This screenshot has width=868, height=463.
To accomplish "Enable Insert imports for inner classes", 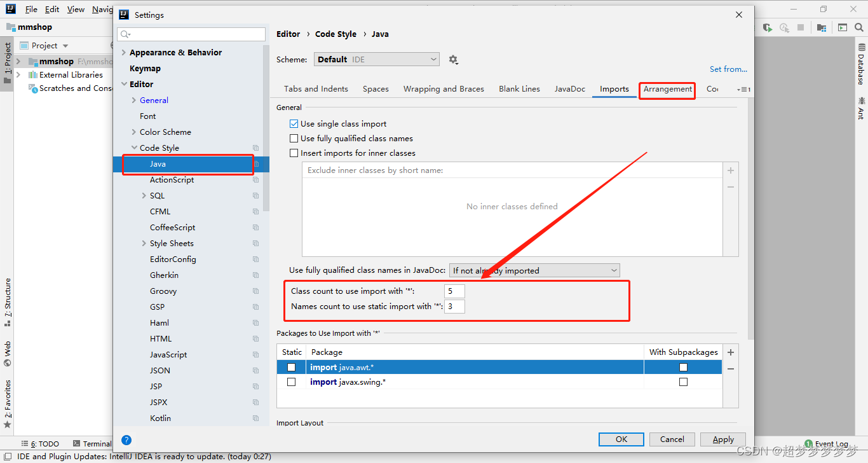I will (x=294, y=153).
